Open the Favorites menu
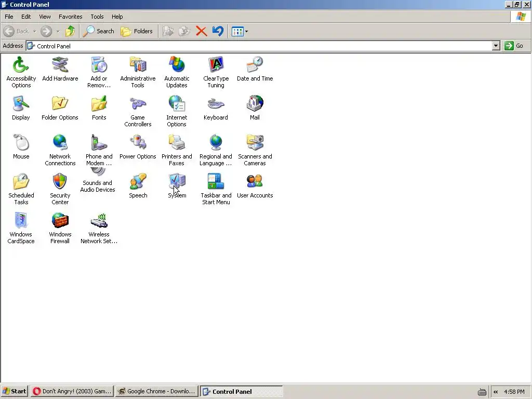Viewport: 532px width, 399px height. 70,17
